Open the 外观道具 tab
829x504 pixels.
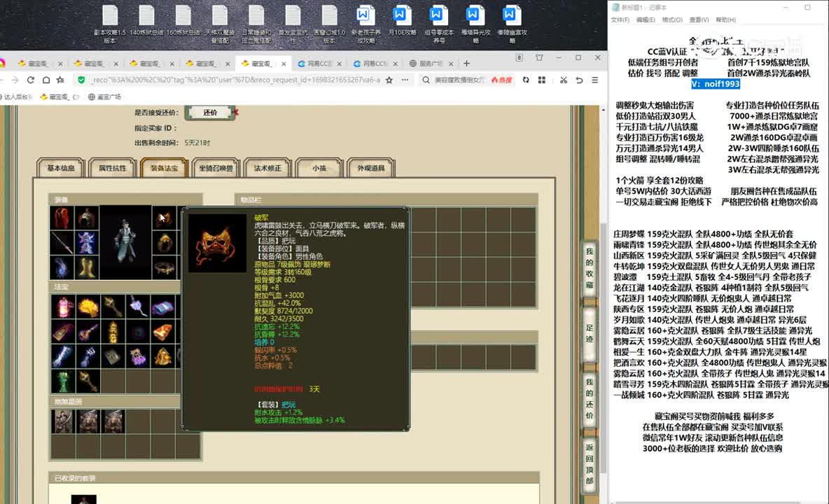coord(371,168)
